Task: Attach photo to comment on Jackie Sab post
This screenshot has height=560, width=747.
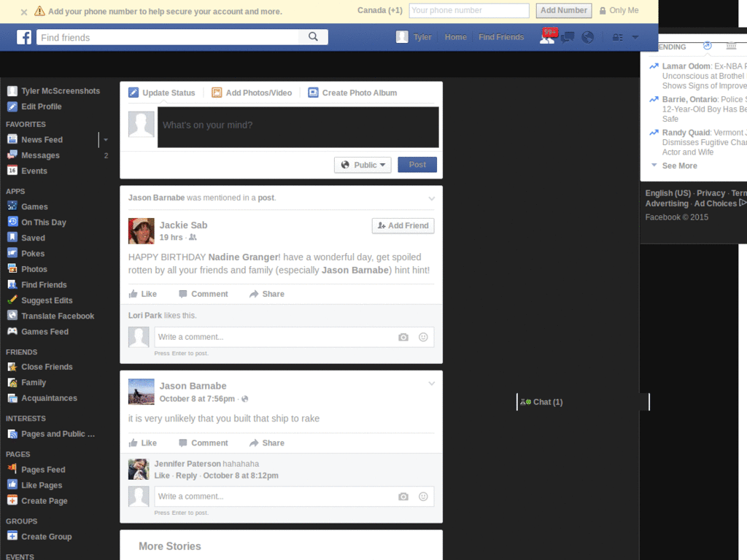Action: (x=403, y=337)
